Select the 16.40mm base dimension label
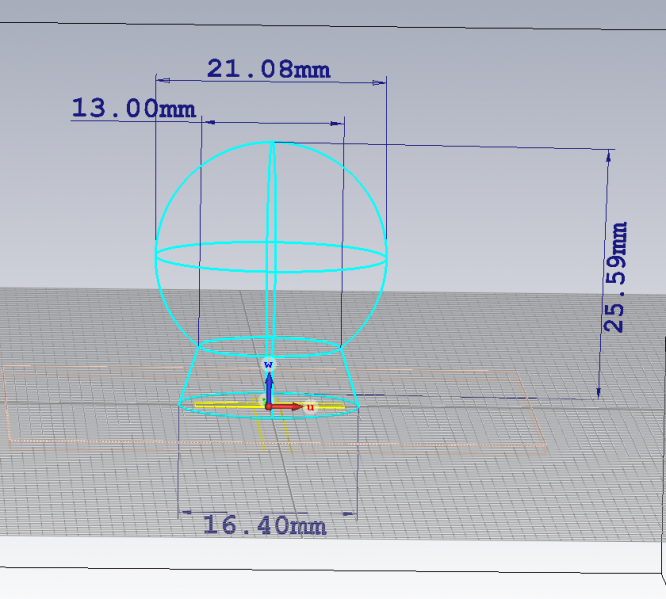 click(264, 525)
